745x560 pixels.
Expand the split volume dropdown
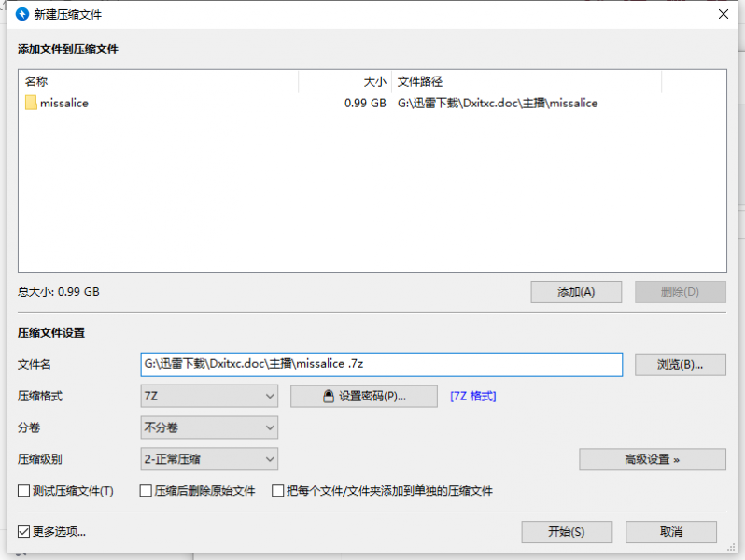pyautogui.click(x=209, y=427)
